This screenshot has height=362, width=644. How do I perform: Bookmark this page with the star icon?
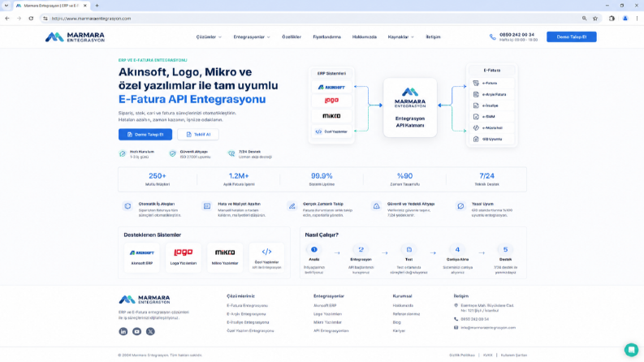[595, 19]
